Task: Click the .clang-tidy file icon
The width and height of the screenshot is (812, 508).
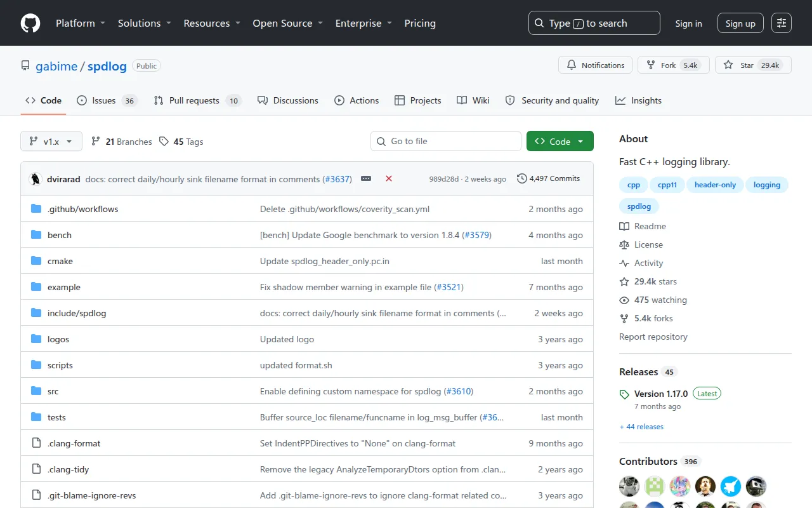Action: pyautogui.click(x=36, y=469)
